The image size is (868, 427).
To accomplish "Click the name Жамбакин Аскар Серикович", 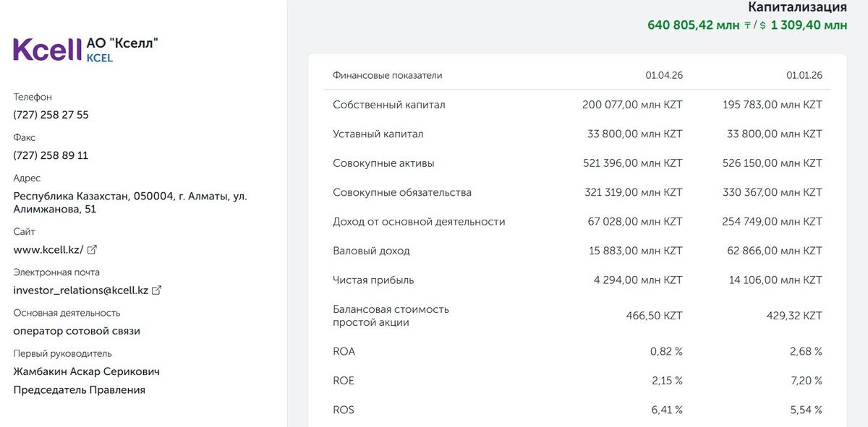I will tap(87, 371).
